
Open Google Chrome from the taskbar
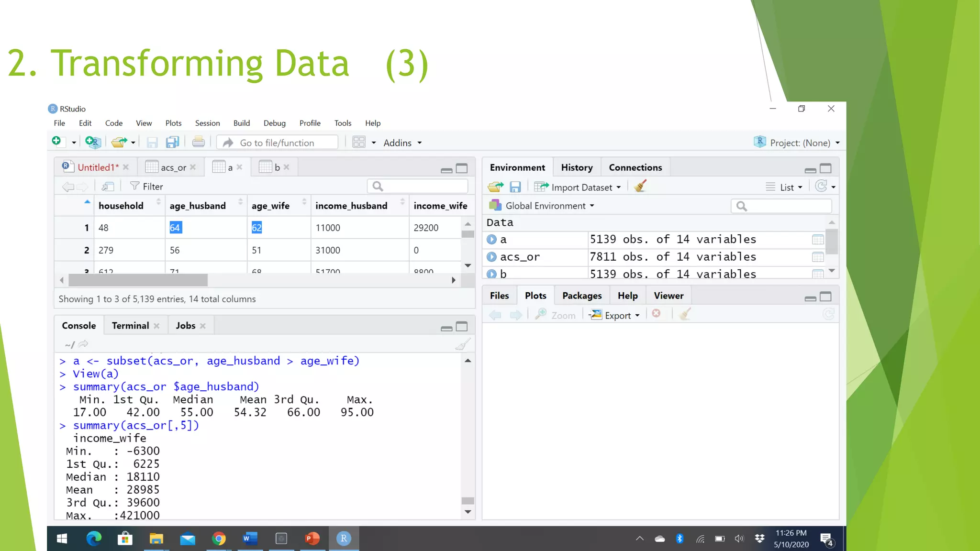(x=219, y=539)
